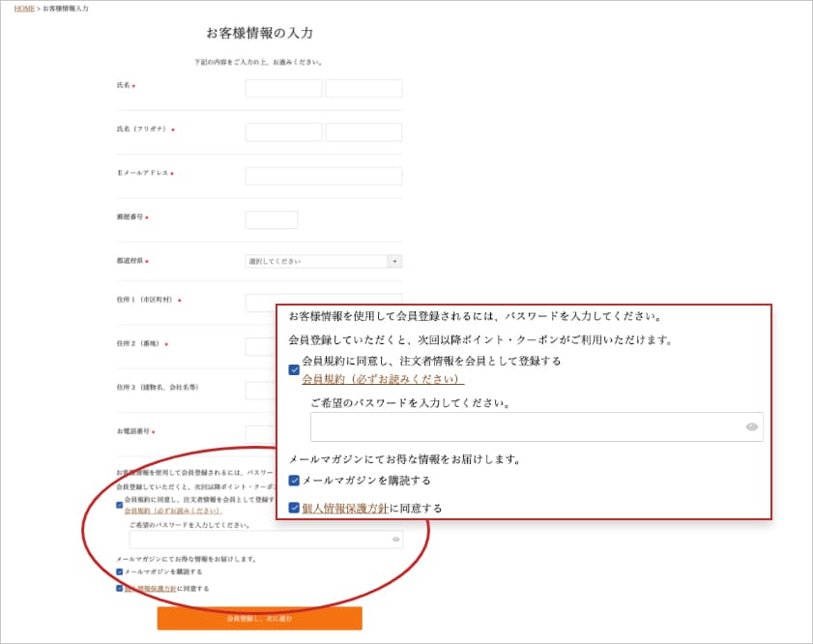This screenshot has width=813, height=644.
Task: Toggle password visibility eye icon in enlarged callout
Action: click(x=751, y=427)
